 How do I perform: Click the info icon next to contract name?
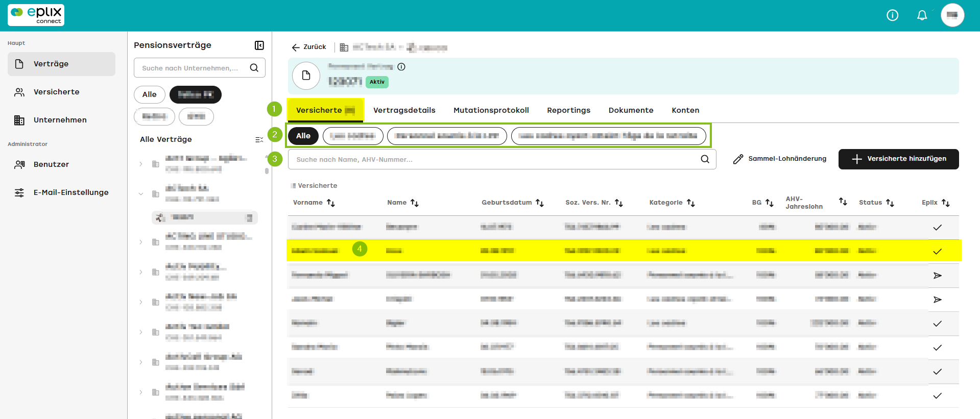[401, 67]
